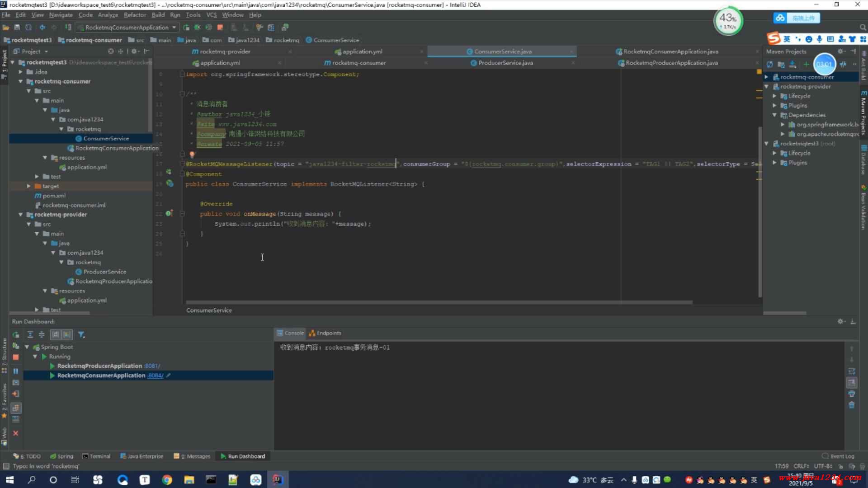Viewport: 868px width, 488px height.
Task: Expand rocketmq-consumer in Maven Projects
Action: click(x=767, y=77)
